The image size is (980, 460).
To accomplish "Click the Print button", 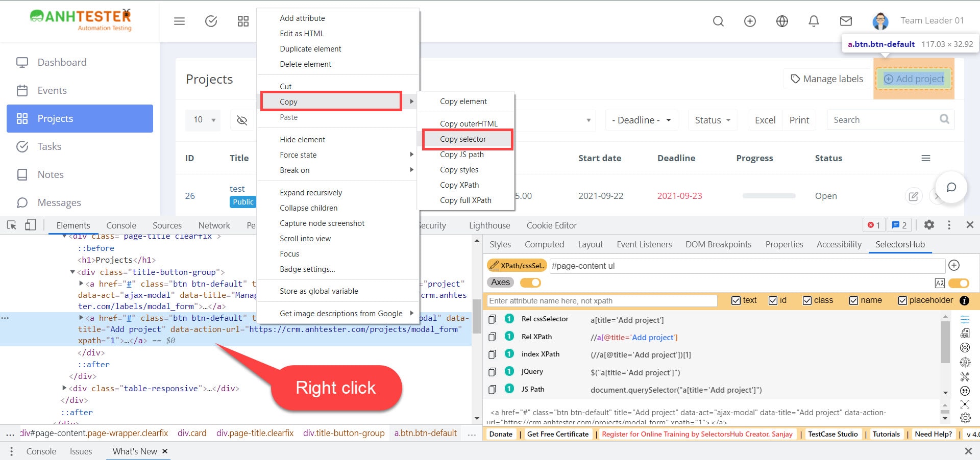I will point(799,120).
